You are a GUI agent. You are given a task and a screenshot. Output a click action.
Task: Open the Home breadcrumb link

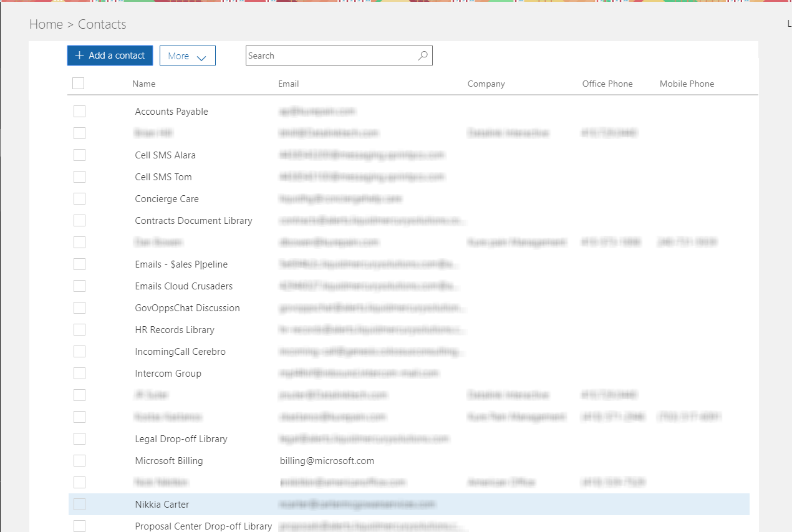[x=46, y=24]
